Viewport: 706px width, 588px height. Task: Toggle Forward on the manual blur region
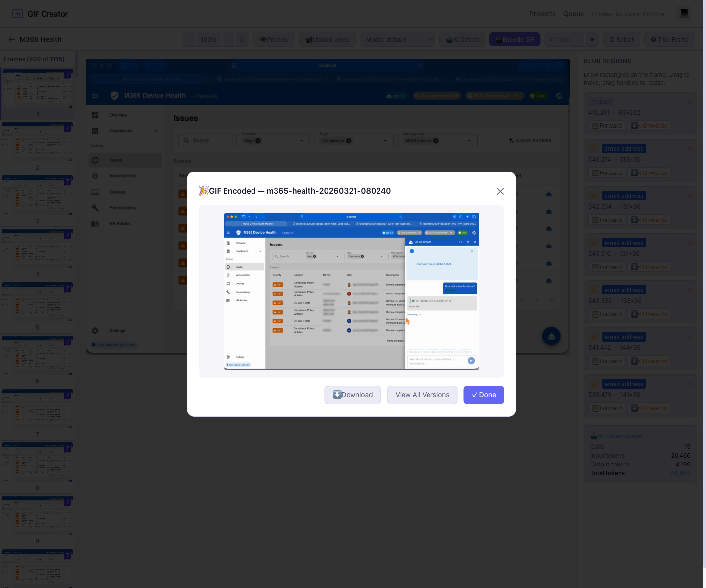606,125
